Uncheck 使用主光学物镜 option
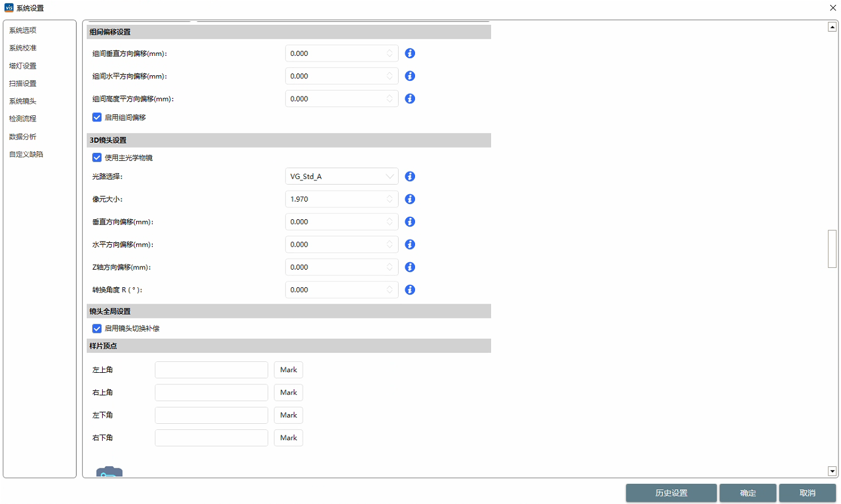The height and width of the screenshot is (504, 841). (x=97, y=158)
